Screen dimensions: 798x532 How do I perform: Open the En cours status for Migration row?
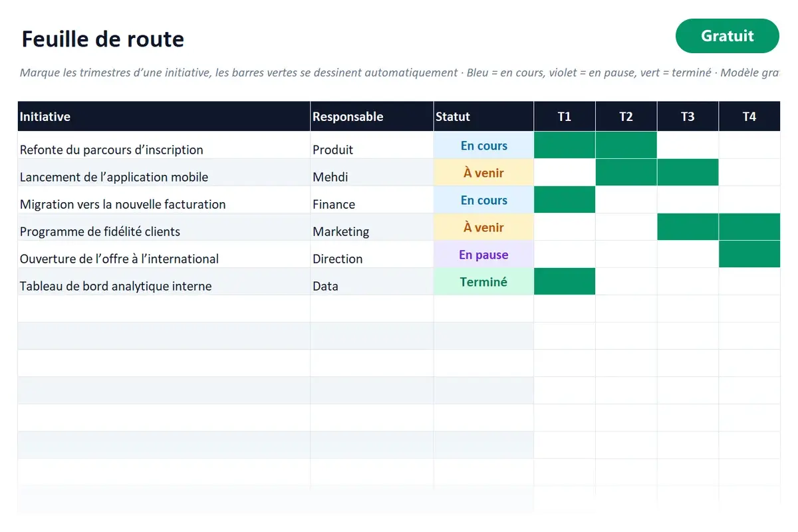(x=483, y=199)
